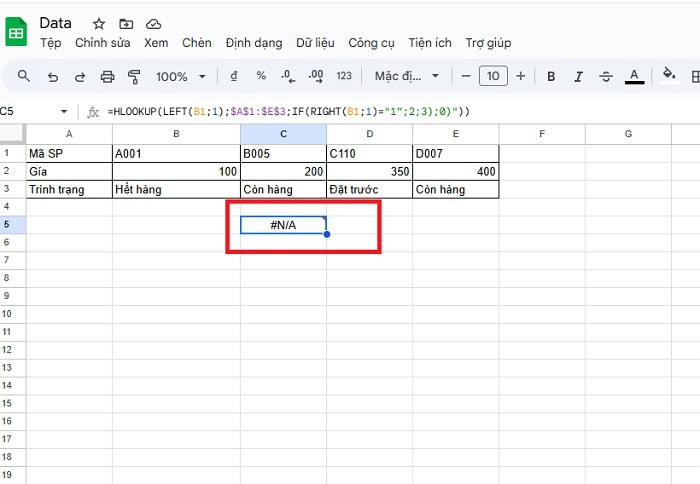
Task: Click the redo arrow
Action: pyautogui.click(x=80, y=76)
